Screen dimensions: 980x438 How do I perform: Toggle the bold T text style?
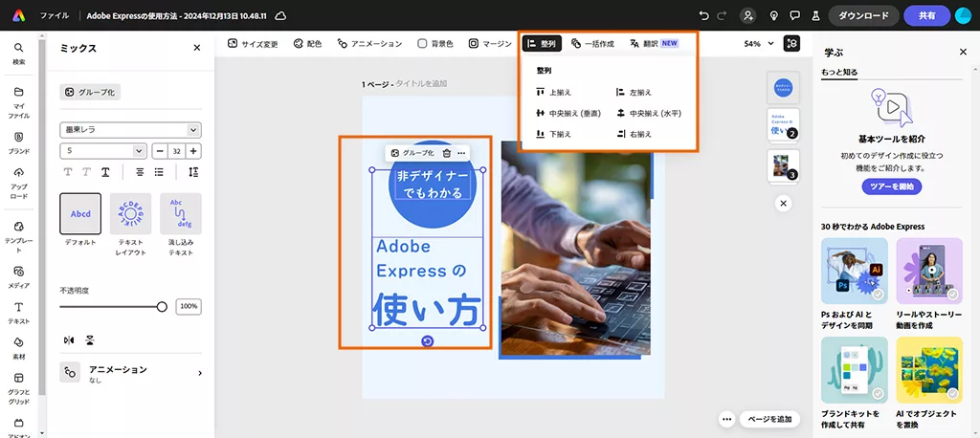click(x=68, y=172)
